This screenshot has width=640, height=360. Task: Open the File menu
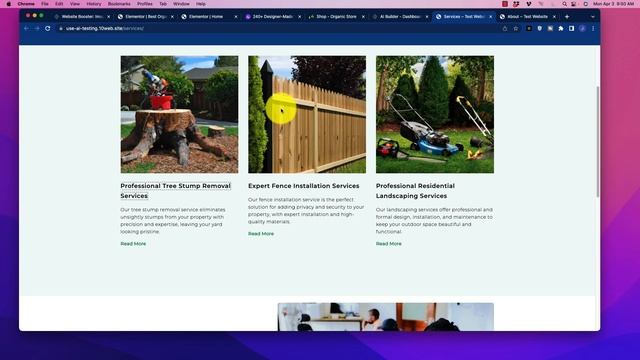tap(45, 4)
